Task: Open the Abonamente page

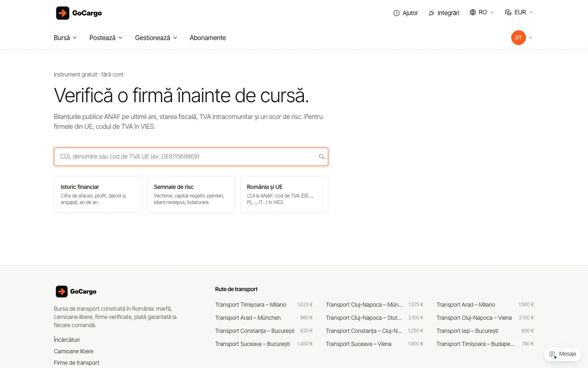Action: 208,38
